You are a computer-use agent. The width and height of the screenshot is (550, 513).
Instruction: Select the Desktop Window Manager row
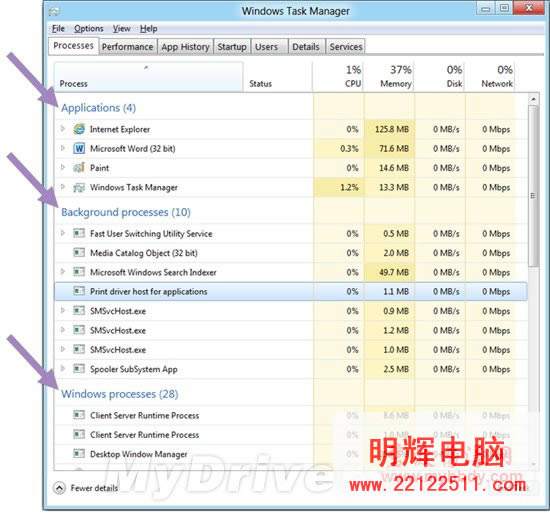tap(291, 454)
